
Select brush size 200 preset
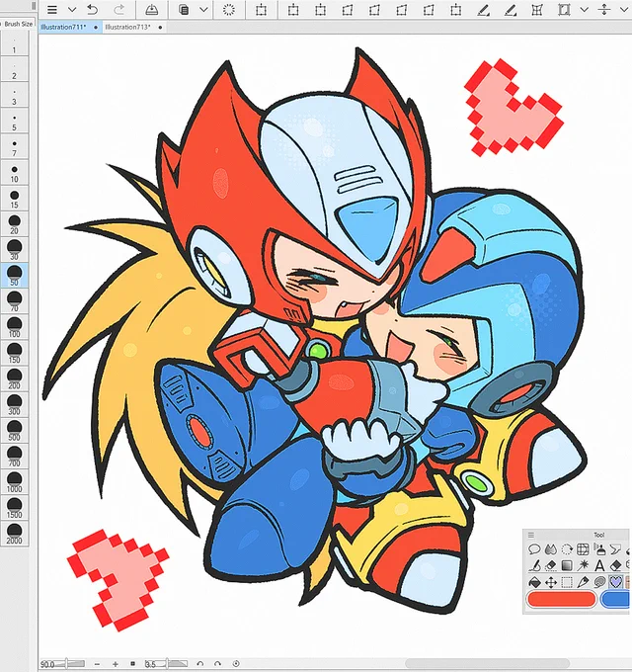point(14,378)
